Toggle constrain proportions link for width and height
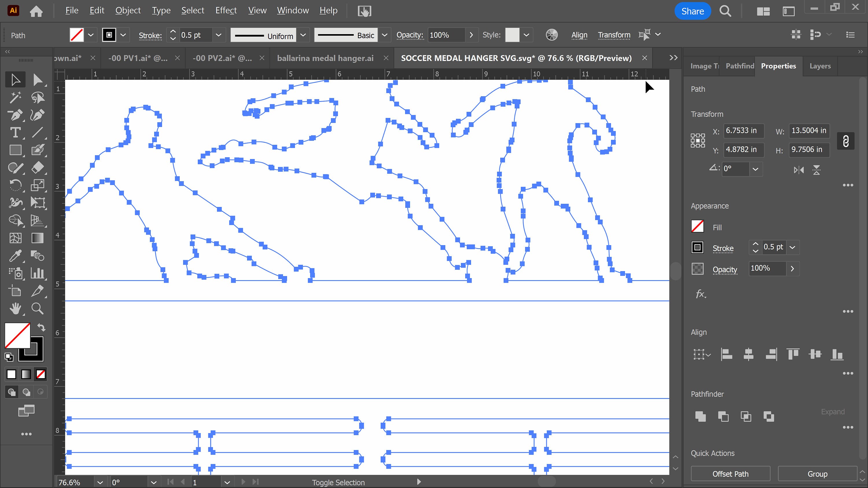The width and height of the screenshot is (868, 488). (846, 141)
